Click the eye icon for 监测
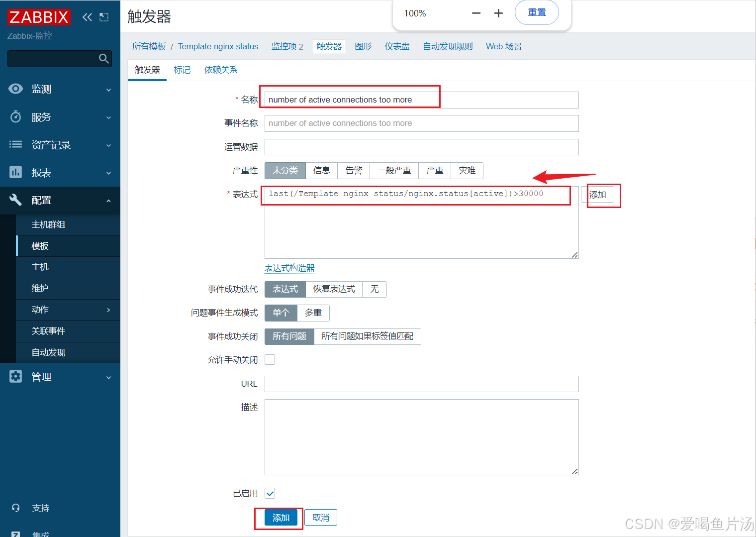Viewport: 756px width, 537px height. (x=16, y=89)
